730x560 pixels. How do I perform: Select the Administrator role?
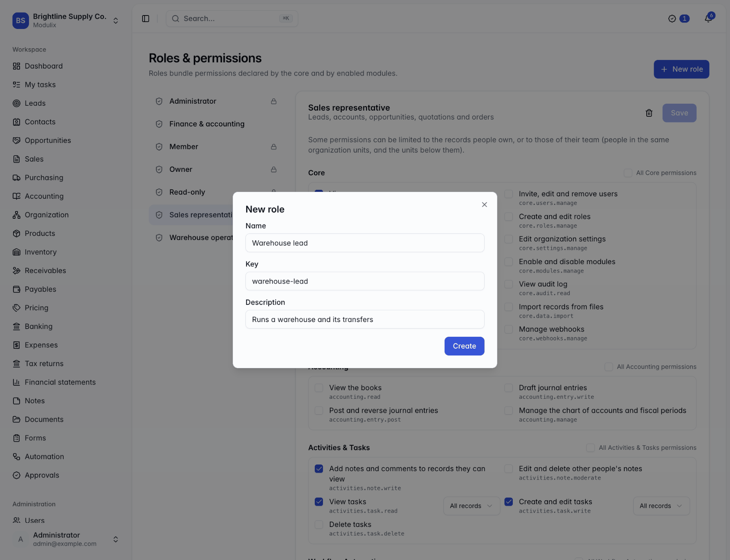point(216,101)
